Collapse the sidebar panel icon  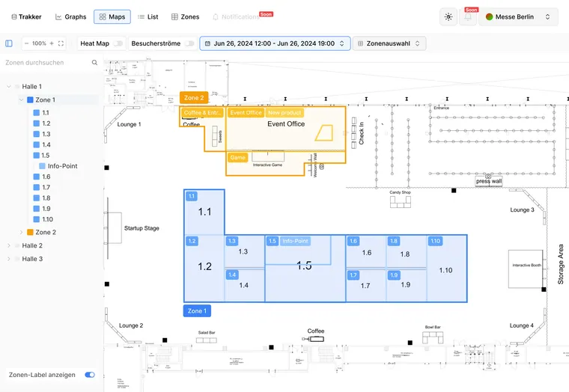click(9, 43)
